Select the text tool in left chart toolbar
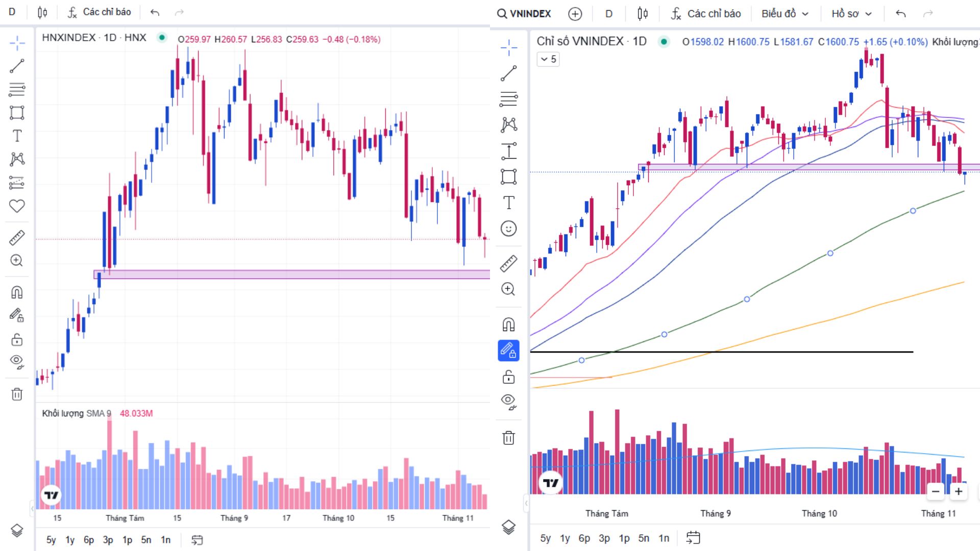Screen dimensions: 980x551 (x=17, y=136)
